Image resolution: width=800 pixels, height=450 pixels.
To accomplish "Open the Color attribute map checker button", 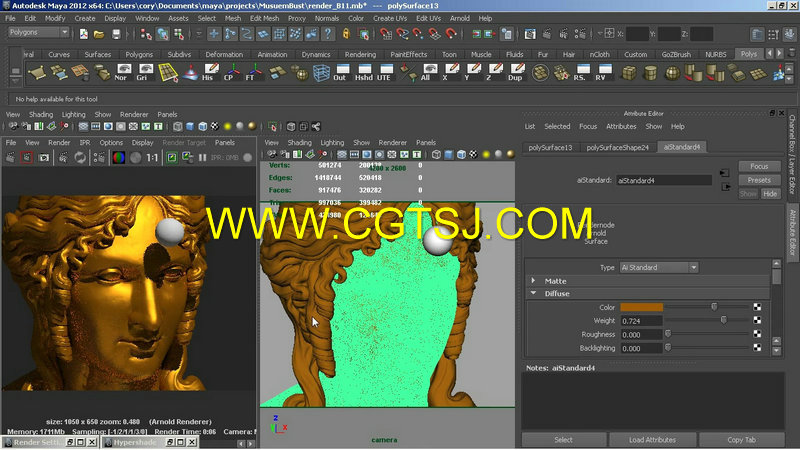I will click(757, 307).
